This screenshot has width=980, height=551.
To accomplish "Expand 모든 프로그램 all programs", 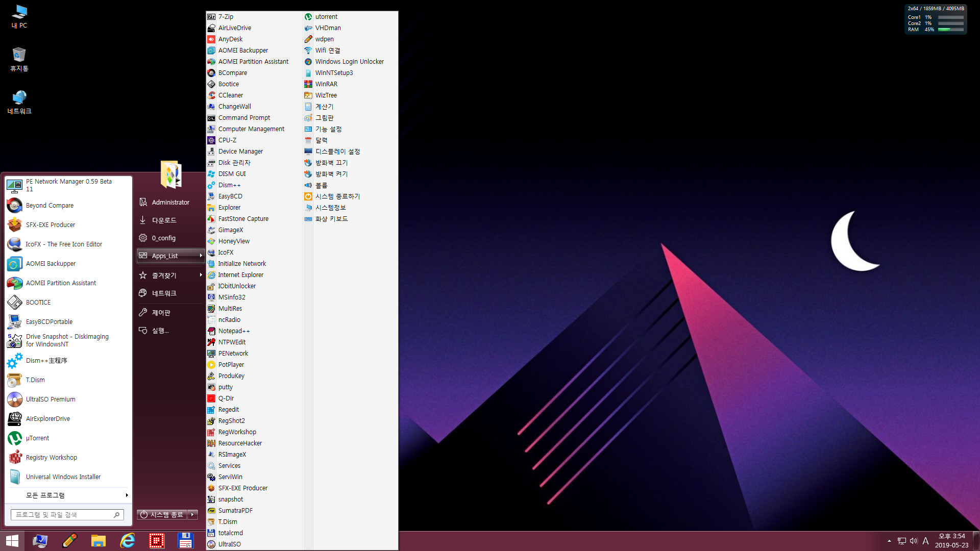I will [68, 495].
